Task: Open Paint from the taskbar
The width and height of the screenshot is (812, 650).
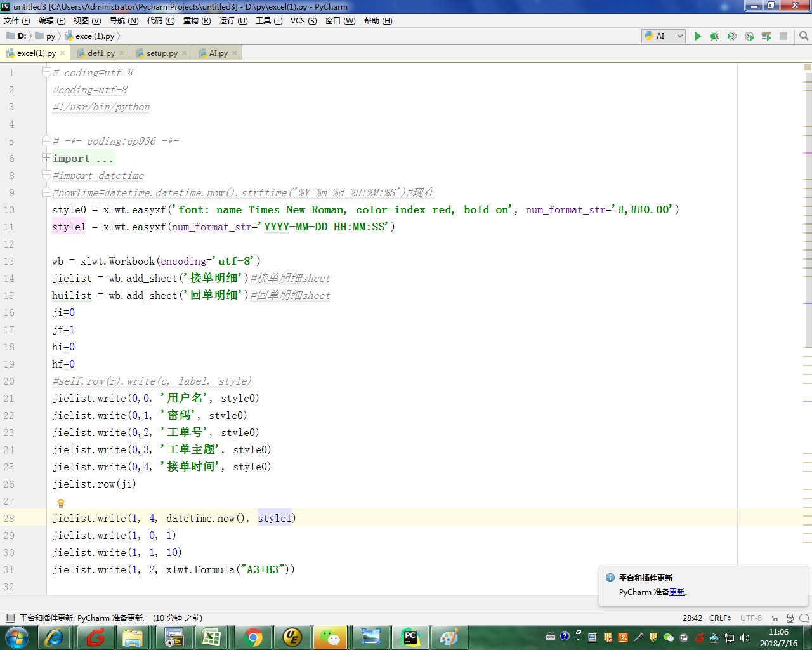Action: click(449, 637)
